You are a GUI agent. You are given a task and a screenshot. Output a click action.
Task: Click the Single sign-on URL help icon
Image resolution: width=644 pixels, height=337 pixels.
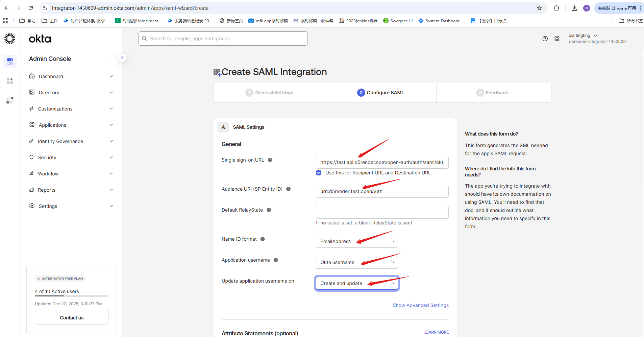click(270, 160)
